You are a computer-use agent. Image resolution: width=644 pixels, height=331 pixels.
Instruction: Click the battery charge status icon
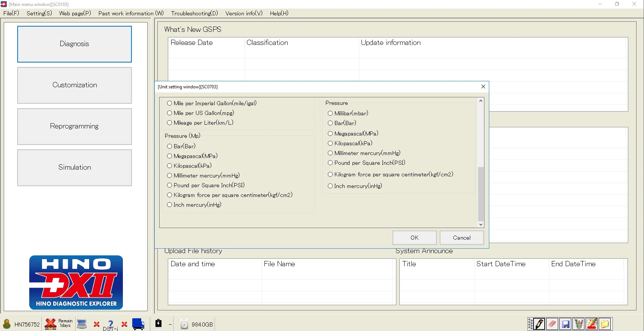point(159,324)
